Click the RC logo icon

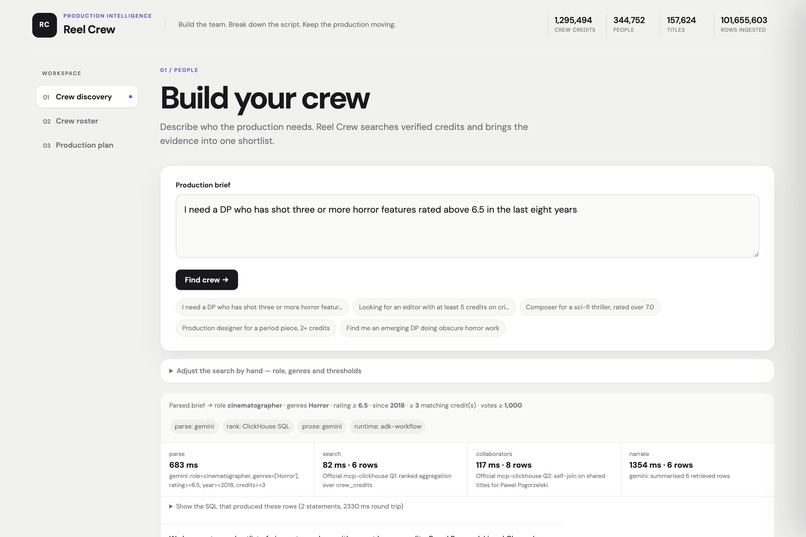[x=44, y=25]
